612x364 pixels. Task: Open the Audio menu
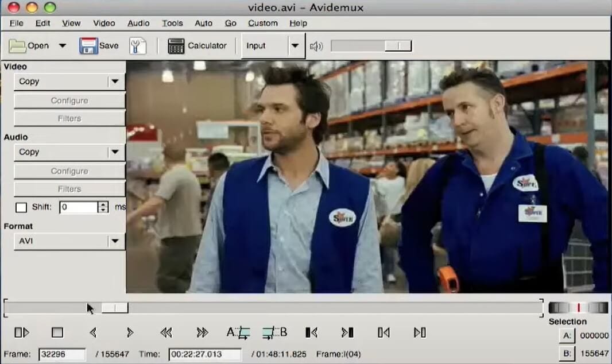[138, 23]
